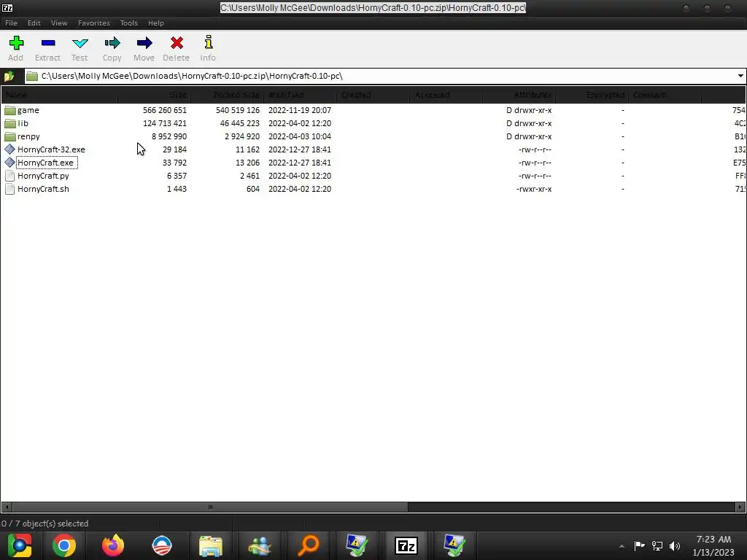Select the row named game
The image size is (747, 560).
tap(373, 111)
